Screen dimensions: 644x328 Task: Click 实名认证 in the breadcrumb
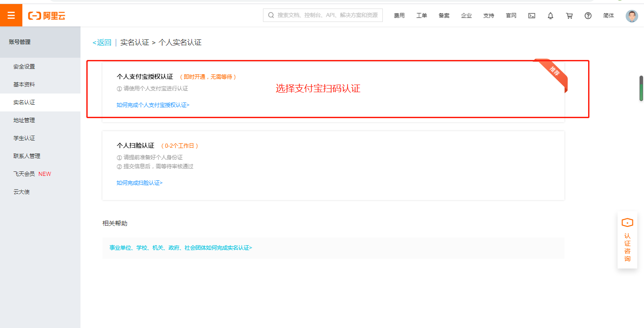pos(135,43)
